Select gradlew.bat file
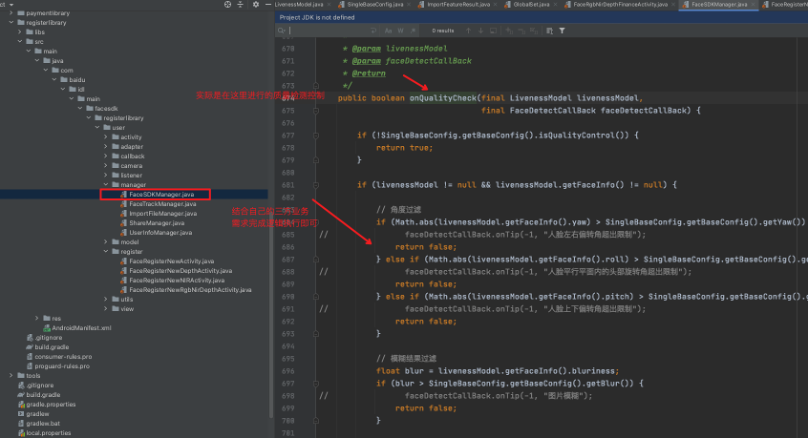Screen dimensions: 808x438 [x=39, y=424]
